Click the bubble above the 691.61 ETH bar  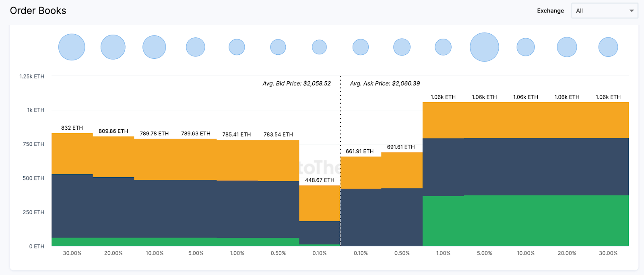(402, 47)
